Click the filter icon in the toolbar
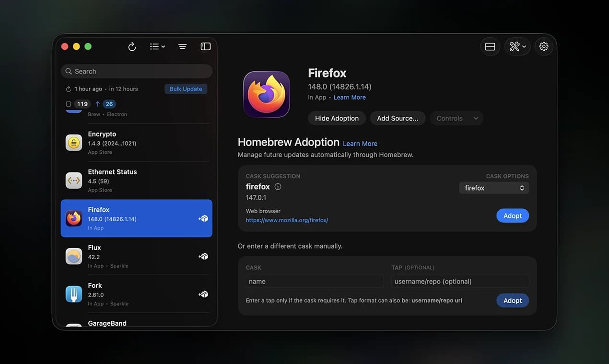 182,46
